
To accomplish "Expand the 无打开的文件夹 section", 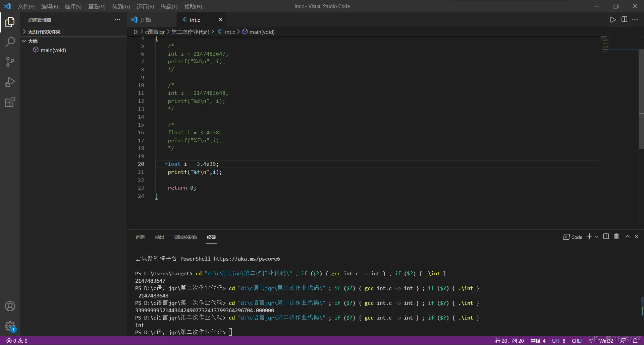I will tap(44, 32).
